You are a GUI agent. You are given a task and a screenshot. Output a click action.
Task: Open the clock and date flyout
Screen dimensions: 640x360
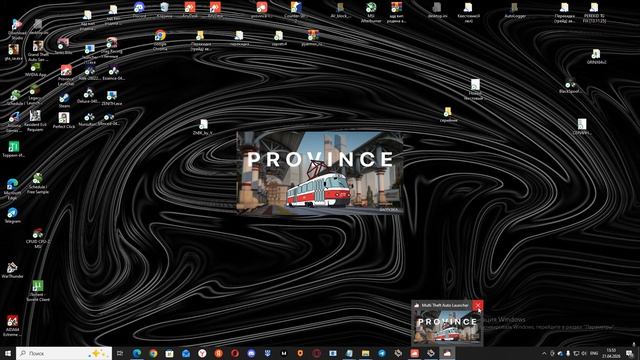[x=611, y=353]
